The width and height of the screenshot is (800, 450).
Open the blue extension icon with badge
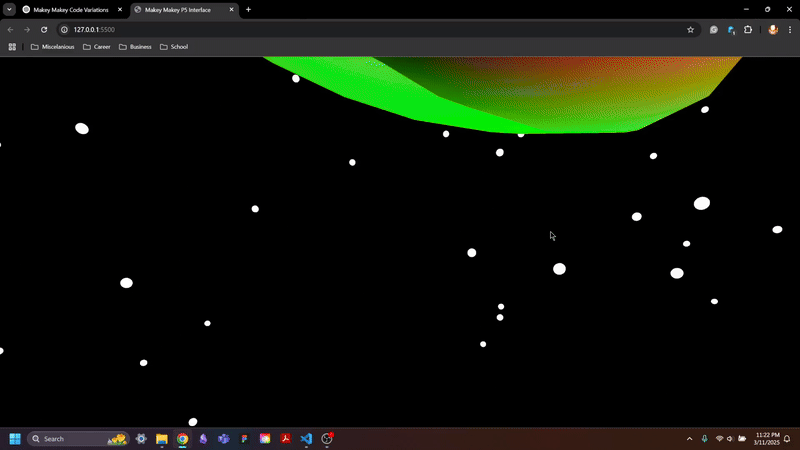pyautogui.click(x=731, y=30)
